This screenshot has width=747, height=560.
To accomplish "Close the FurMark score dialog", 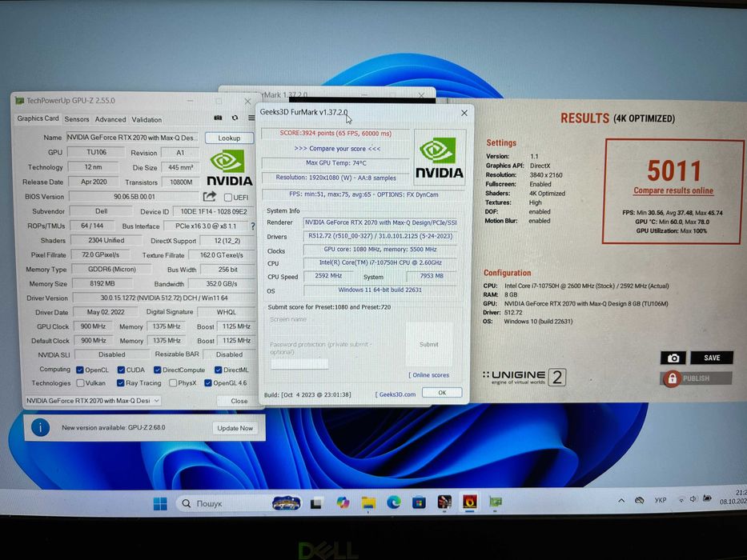I will coord(464,113).
